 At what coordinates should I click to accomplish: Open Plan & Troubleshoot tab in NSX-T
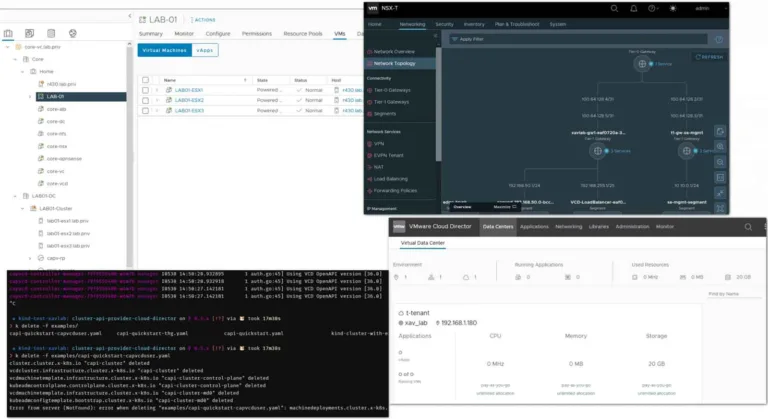[x=517, y=24]
